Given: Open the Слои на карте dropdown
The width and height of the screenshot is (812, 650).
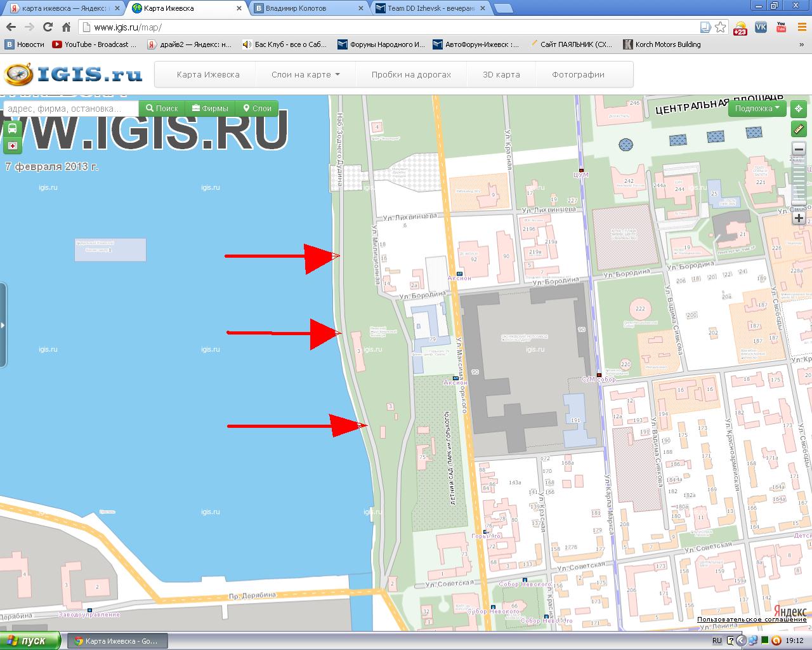Looking at the screenshot, I should click(x=305, y=74).
